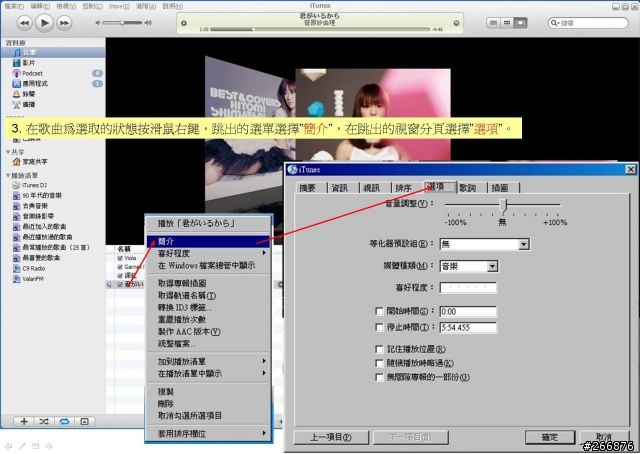This screenshot has width=640, height=454.
Task: Collapse the 共享 section in sidebar
Action: tap(8, 152)
